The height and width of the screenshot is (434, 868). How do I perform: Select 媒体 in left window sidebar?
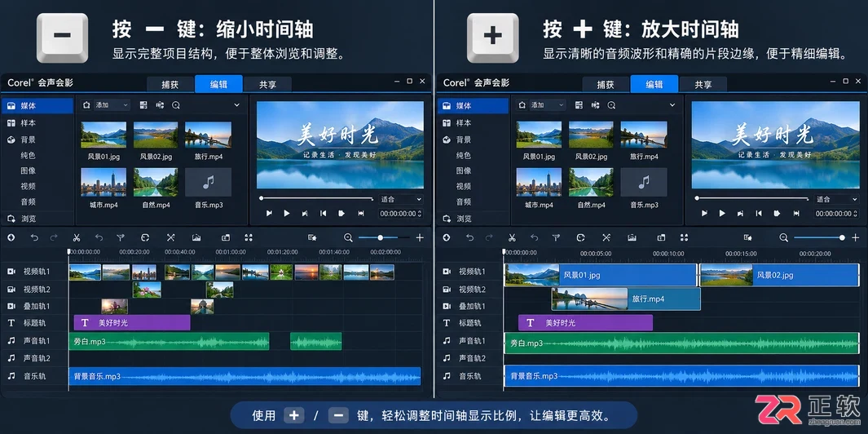[37, 106]
